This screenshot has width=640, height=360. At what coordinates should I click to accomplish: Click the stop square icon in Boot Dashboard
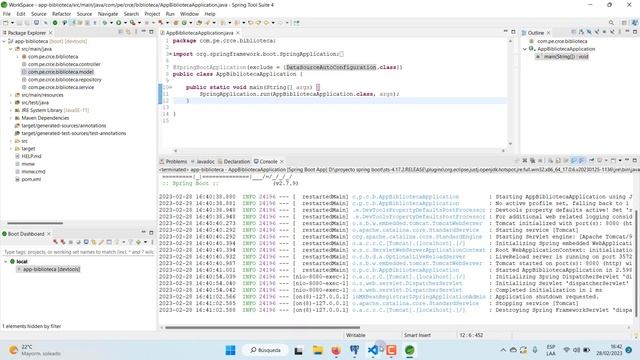click(x=71, y=242)
